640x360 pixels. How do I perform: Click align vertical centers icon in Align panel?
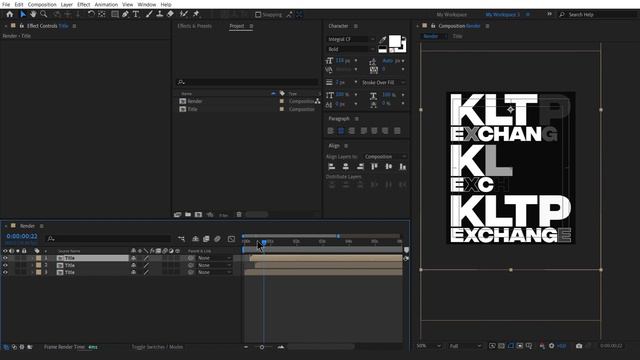389,167
